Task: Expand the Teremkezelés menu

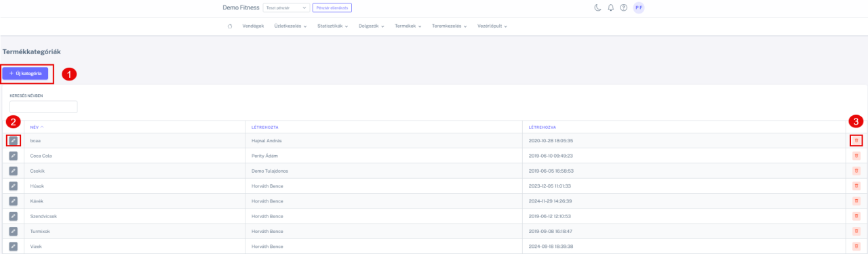Action: [x=450, y=26]
